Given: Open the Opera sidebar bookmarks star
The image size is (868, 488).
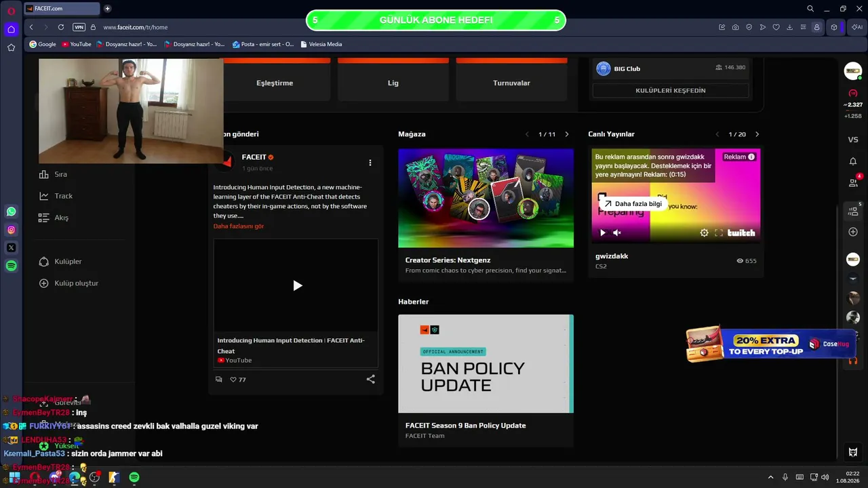Looking at the screenshot, I should pos(11,47).
